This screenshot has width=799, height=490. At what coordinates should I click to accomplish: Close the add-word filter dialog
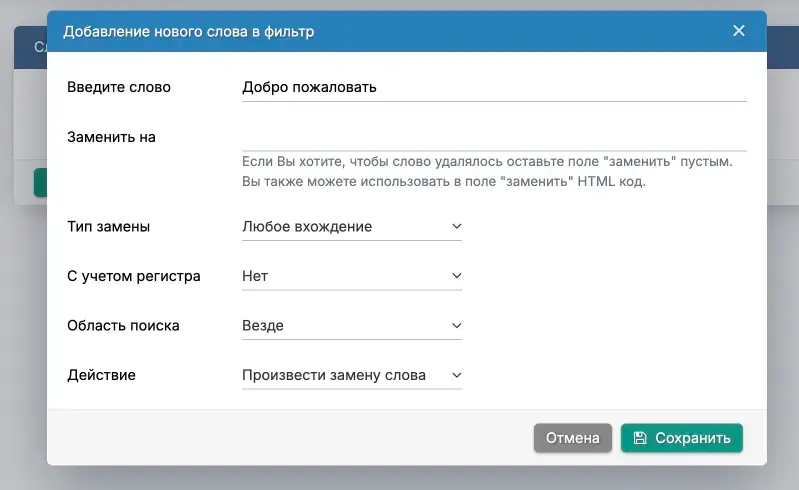click(739, 31)
